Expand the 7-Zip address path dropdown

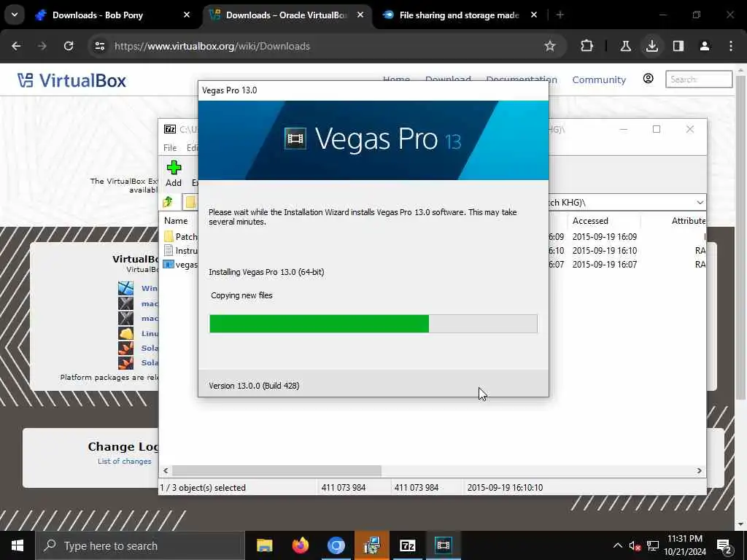(x=700, y=203)
